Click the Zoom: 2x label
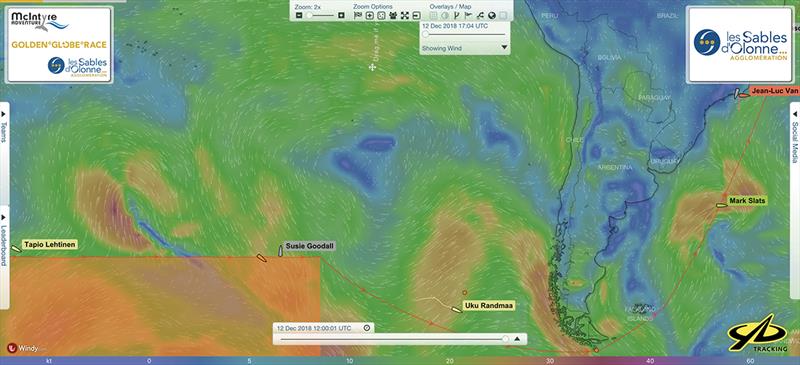Image resolution: width=800 pixels, height=365 pixels. tap(308, 7)
